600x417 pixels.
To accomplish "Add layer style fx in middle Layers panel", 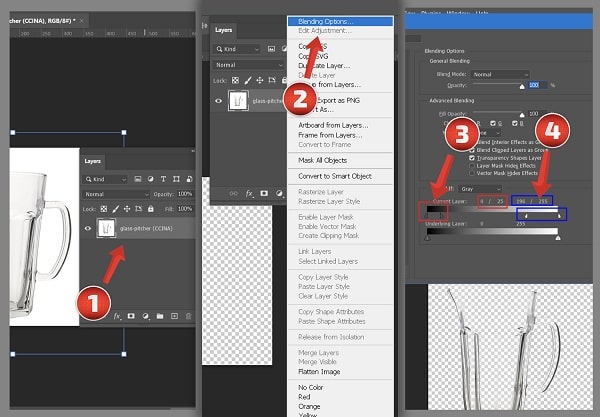I will [249, 194].
